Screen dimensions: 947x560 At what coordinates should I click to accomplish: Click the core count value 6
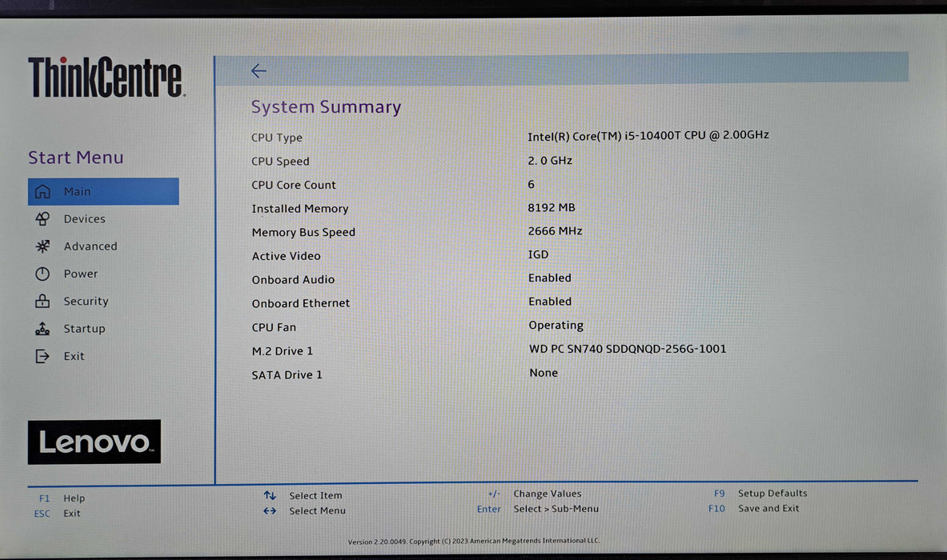531,184
